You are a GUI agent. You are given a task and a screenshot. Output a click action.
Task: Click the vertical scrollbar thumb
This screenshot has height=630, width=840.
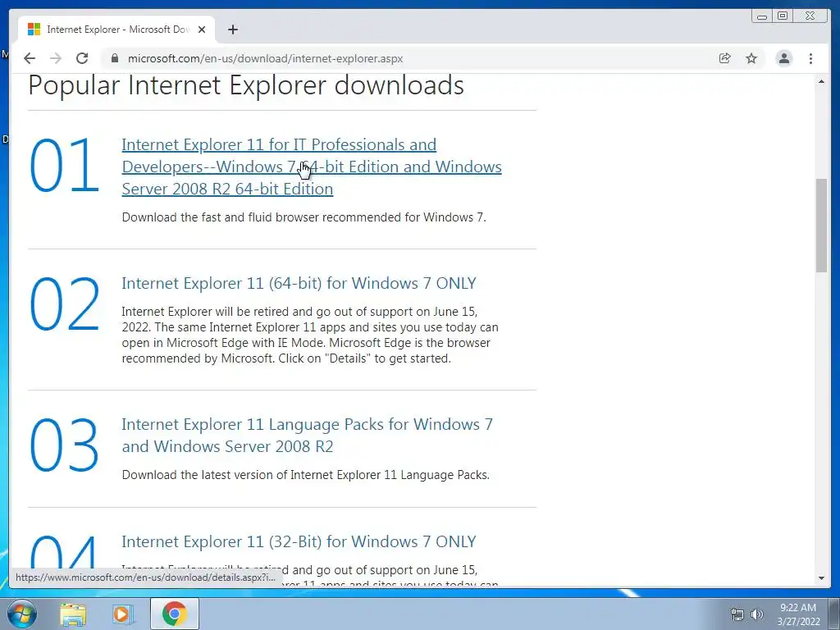821,226
